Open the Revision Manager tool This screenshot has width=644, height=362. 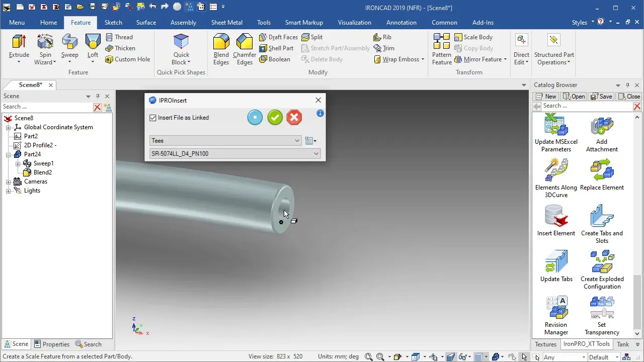[x=556, y=316]
